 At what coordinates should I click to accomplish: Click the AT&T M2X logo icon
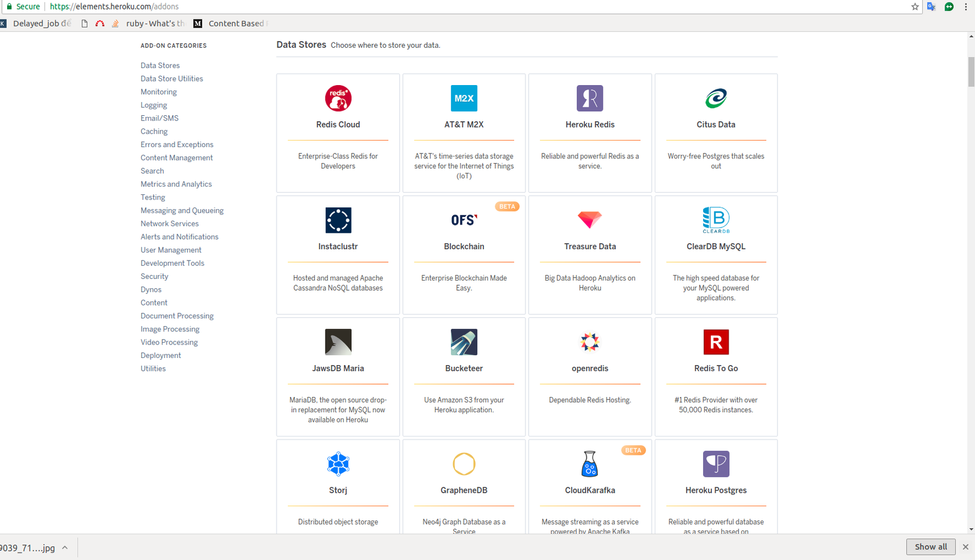click(464, 98)
